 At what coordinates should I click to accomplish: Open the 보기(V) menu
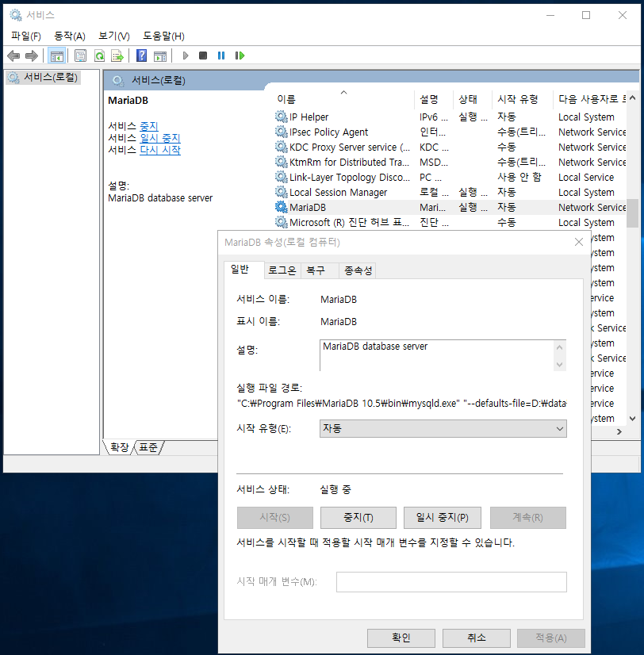pyautogui.click(x=114, y=36)
